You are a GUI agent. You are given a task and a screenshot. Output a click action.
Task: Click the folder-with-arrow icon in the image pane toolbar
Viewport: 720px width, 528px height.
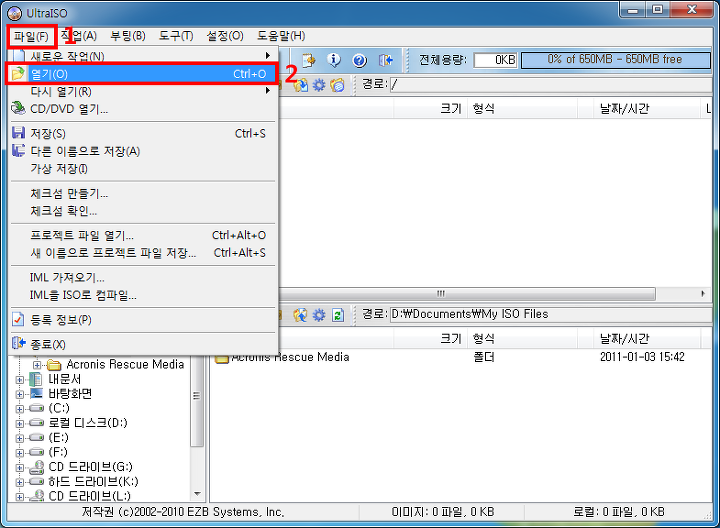coord(301,85)
